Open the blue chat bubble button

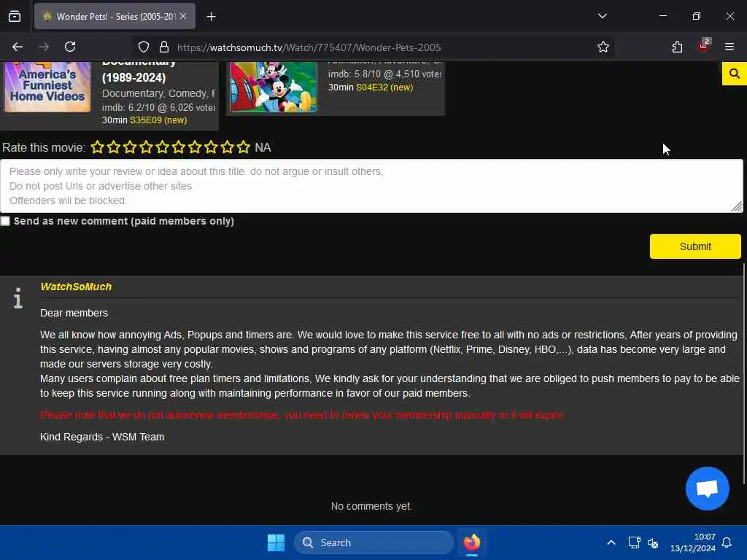[707, 489]
